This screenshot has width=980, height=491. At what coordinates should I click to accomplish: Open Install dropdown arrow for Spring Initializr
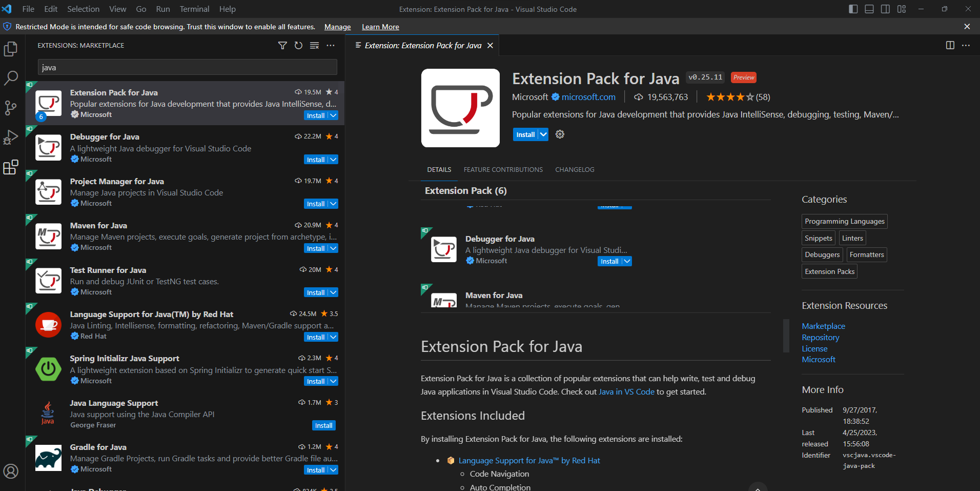(333, 381)
